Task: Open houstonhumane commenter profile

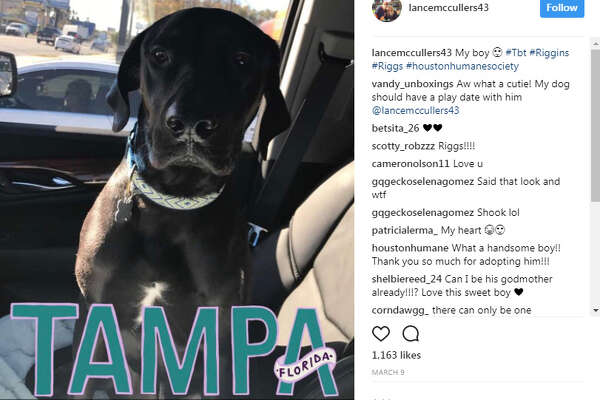Action: tap(410, 248)
